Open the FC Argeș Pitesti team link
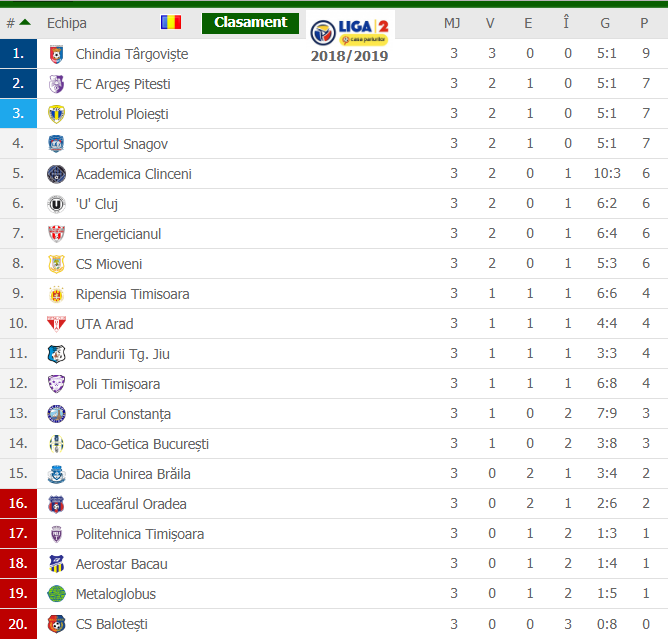This screenshot has height=639, width=668. click(x=123, y=84)
